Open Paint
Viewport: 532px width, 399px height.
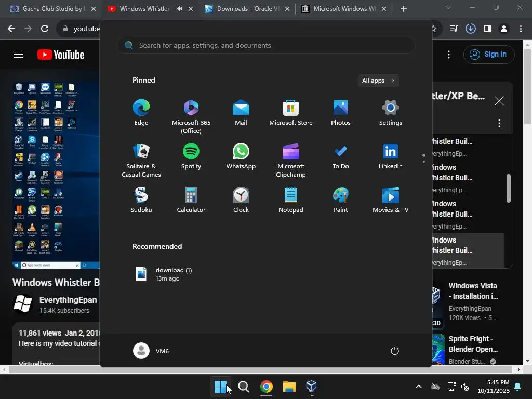[x=341, y=200]
